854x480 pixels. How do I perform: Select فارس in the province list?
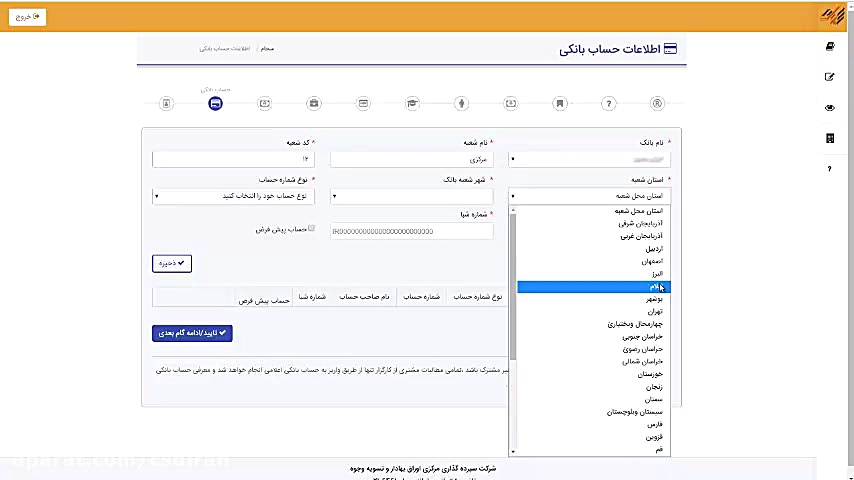point(594,424)
